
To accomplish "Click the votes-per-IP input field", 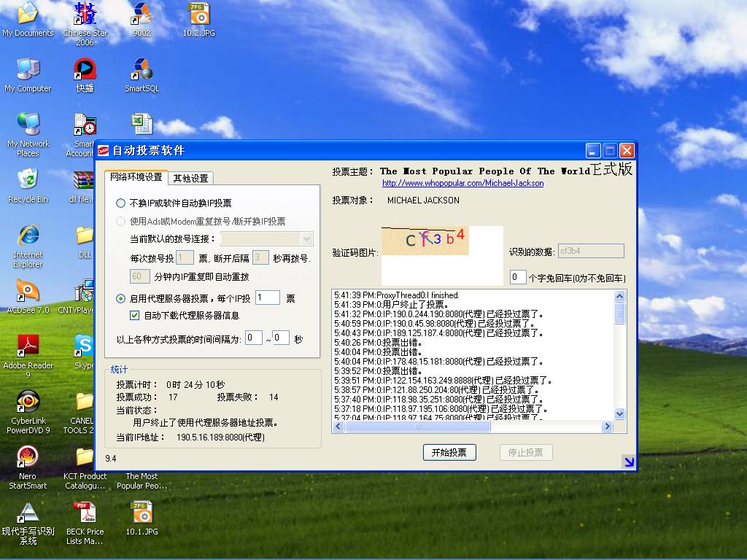I will click(x=267, y=297).
